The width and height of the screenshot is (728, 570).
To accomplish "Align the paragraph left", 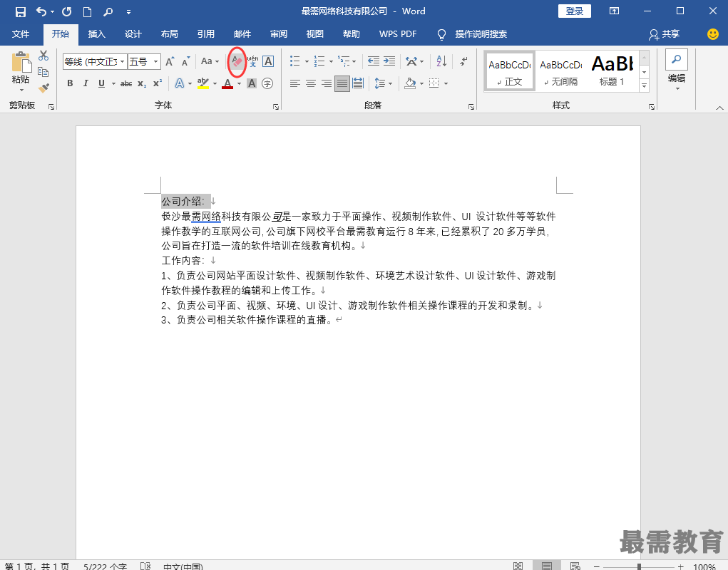I will pyautogui.click(x=294, y=83).
